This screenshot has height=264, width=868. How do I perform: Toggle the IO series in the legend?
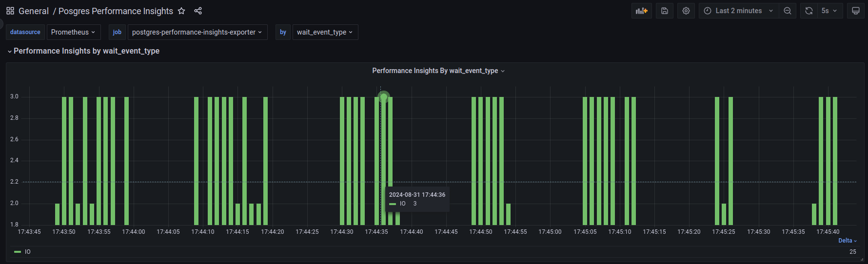click(28, 252)
